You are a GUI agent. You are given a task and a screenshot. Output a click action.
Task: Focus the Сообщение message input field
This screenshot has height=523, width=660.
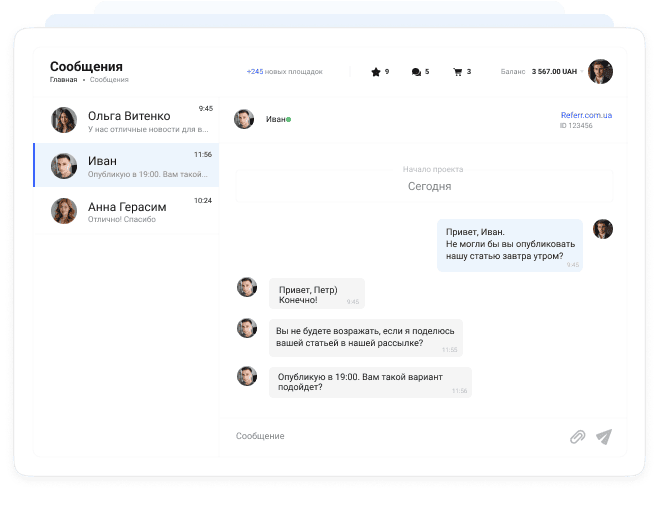tap(390, 436)
